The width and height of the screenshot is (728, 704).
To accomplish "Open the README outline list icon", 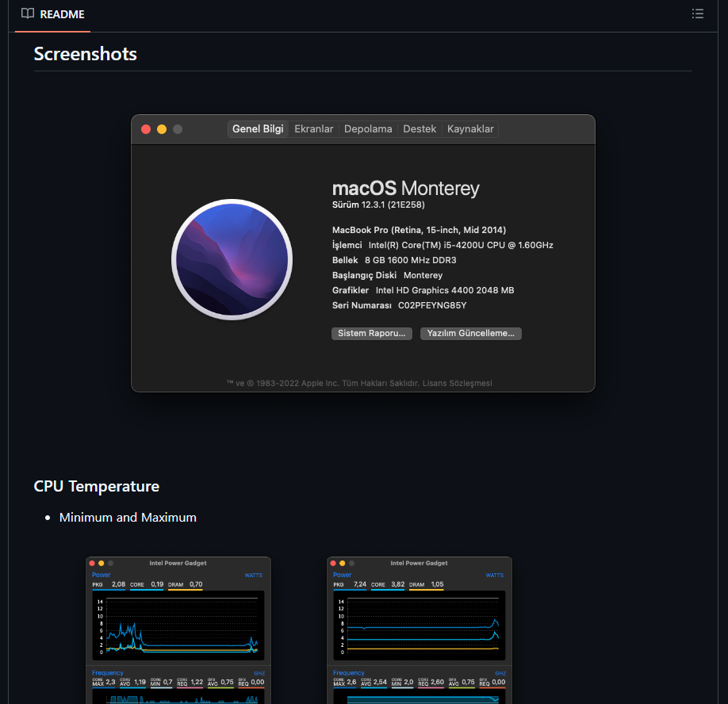I will 697,13.
